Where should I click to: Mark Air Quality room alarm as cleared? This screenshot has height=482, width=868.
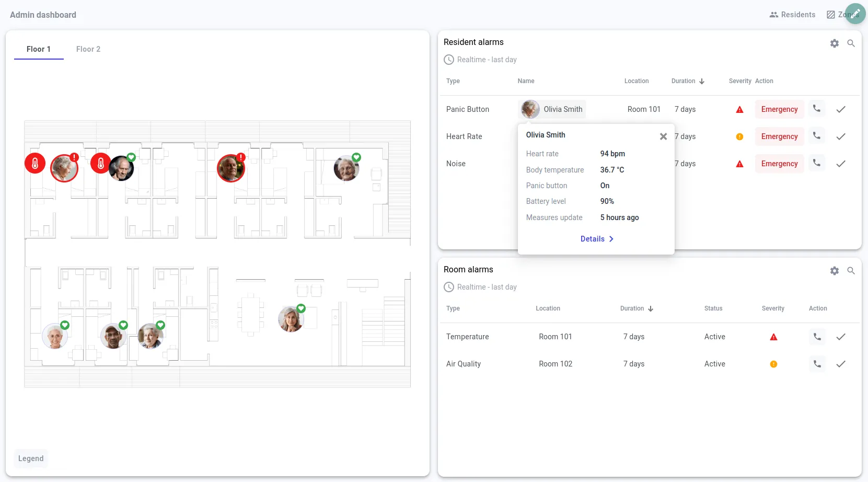pos(840,364)
